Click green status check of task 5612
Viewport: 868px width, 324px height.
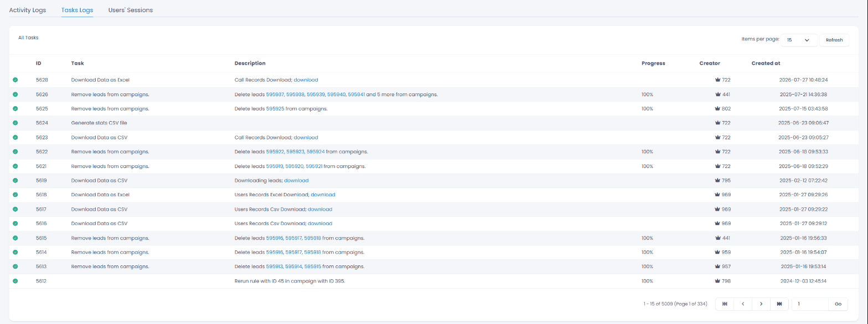pos(15,281)
